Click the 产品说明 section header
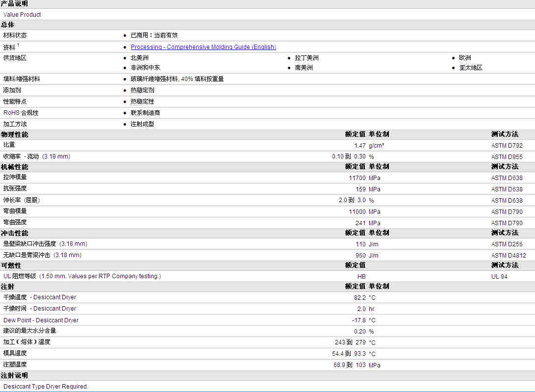The height and width of the screenshot is (392, 535). coord(15,4)
